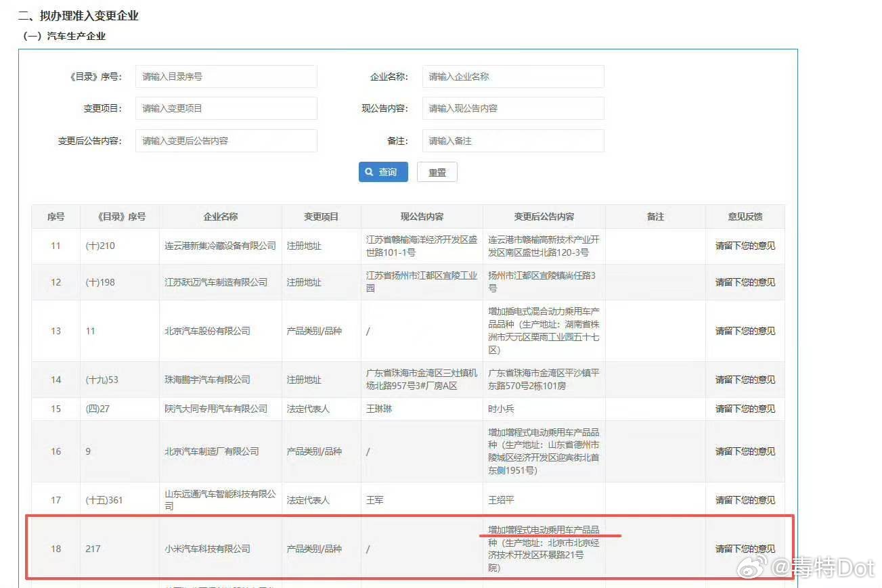
Task: Click the 《目录》序号 column header
Action: [x=119, y=217]
